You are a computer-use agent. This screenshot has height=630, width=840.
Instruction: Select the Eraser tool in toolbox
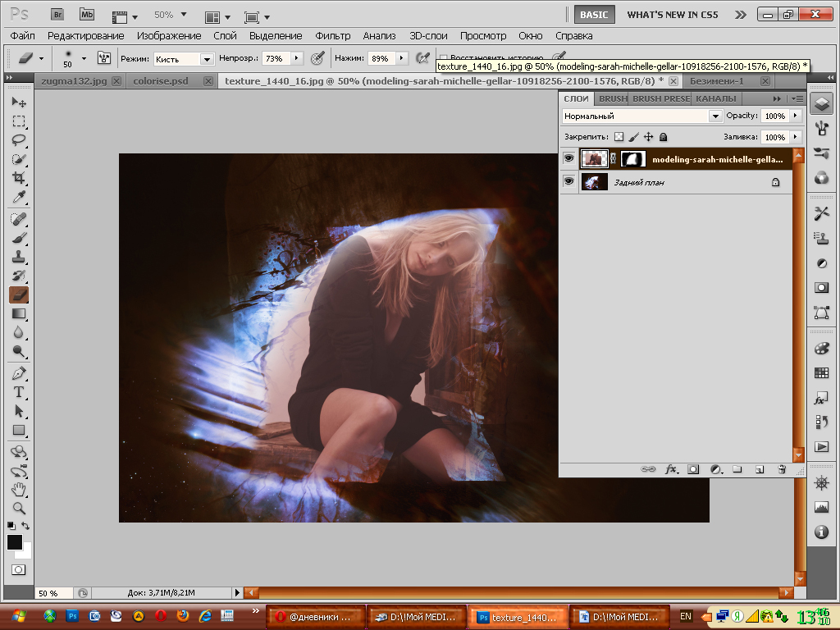click(19, 294)
